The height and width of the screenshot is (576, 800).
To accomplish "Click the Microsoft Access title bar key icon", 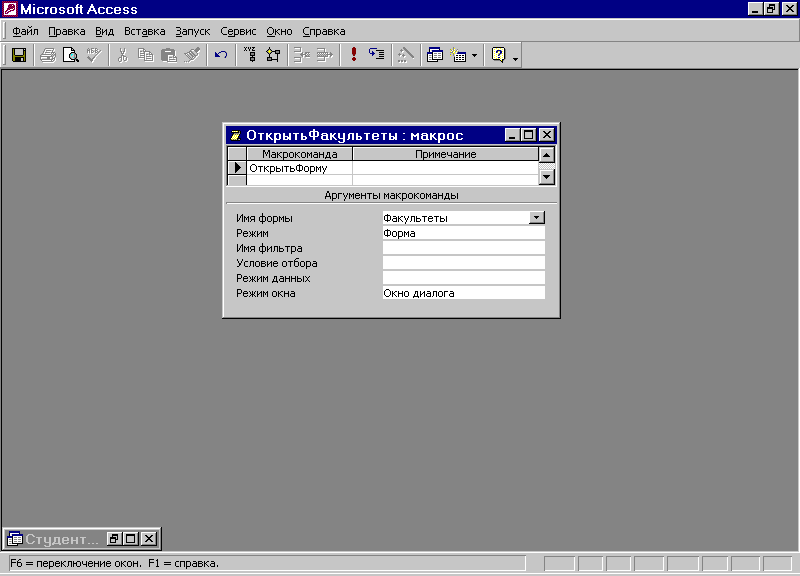I will (x=10, y=9).
